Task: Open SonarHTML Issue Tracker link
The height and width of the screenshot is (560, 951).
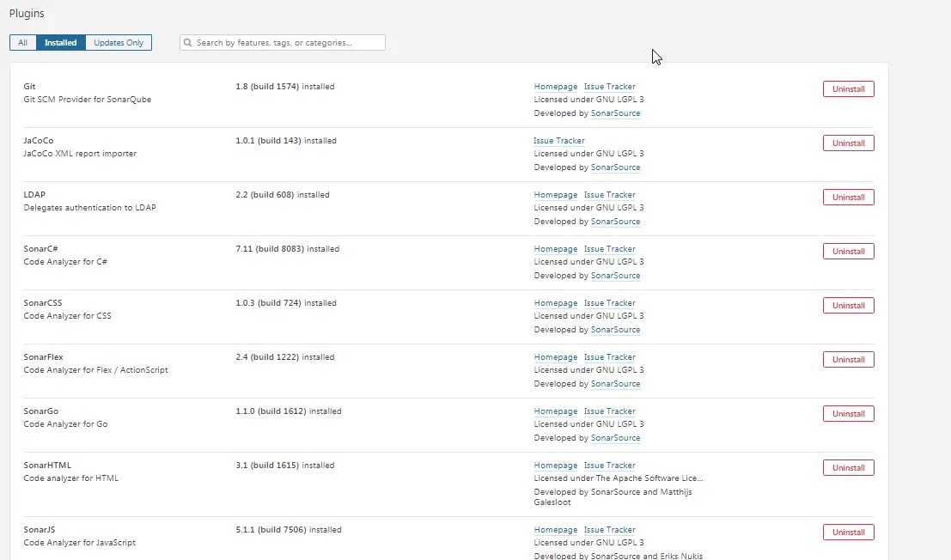Action: pyautogui.click(x=610, y=466)
